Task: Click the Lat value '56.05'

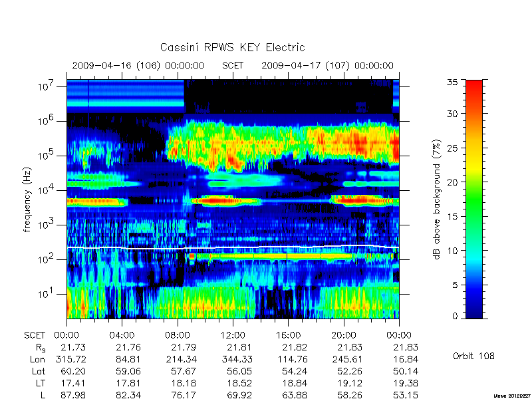Action: 239,371
